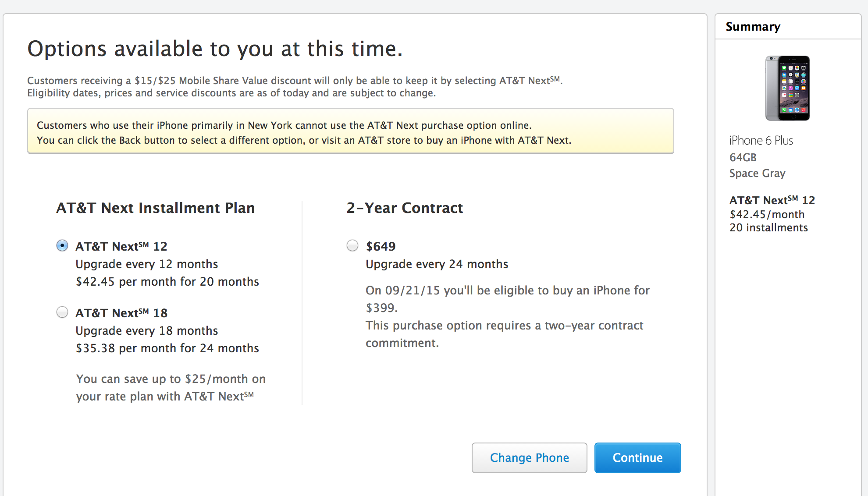Click the '20 installments' summary line
The height and width of the screenshot is (496, 868).
(x=768, y=228)
